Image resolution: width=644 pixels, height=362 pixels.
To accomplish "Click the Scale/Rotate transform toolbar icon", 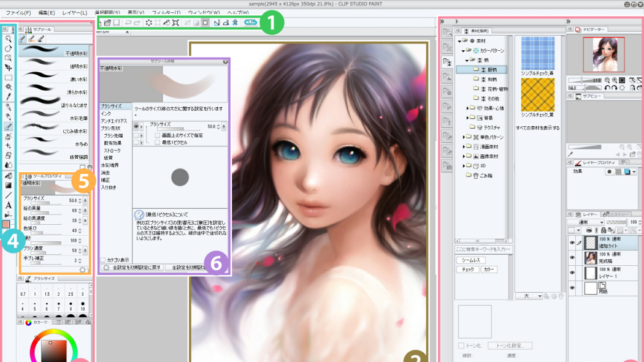I will point(175,23).
